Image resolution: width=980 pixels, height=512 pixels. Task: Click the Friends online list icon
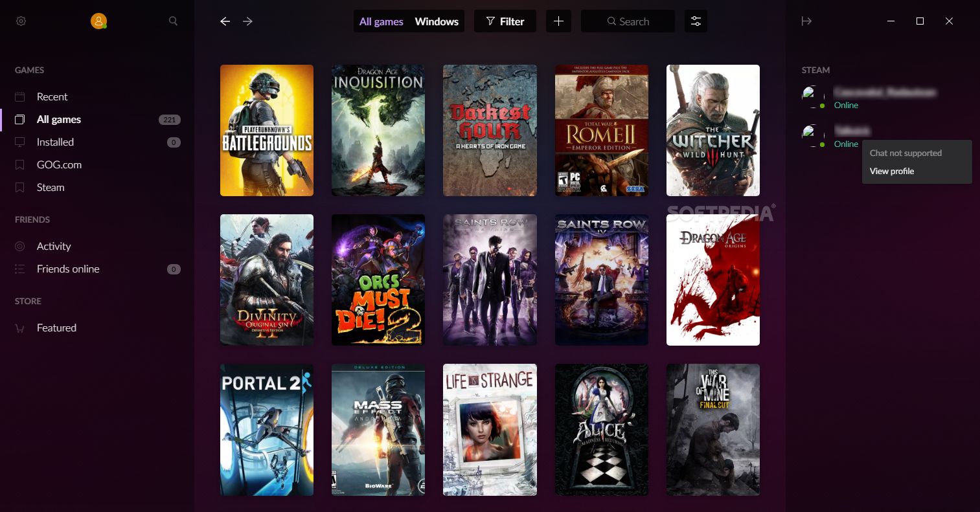tap(20, 269)
